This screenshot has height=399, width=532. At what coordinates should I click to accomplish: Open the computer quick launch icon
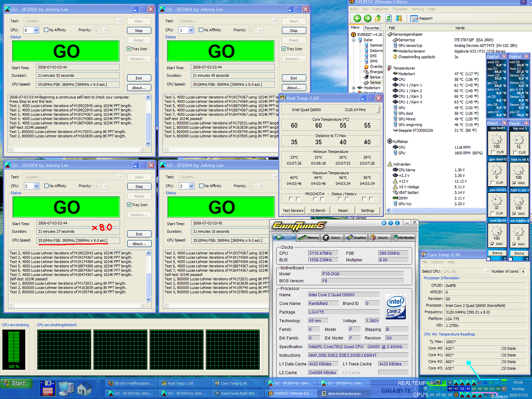tap(66, 388)
